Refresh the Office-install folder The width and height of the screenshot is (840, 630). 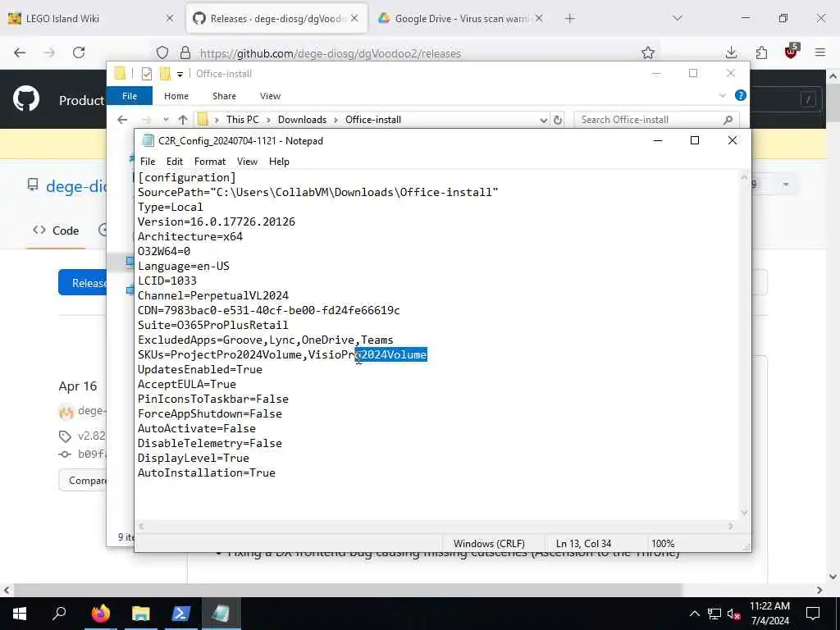click(x=558, y=120)
